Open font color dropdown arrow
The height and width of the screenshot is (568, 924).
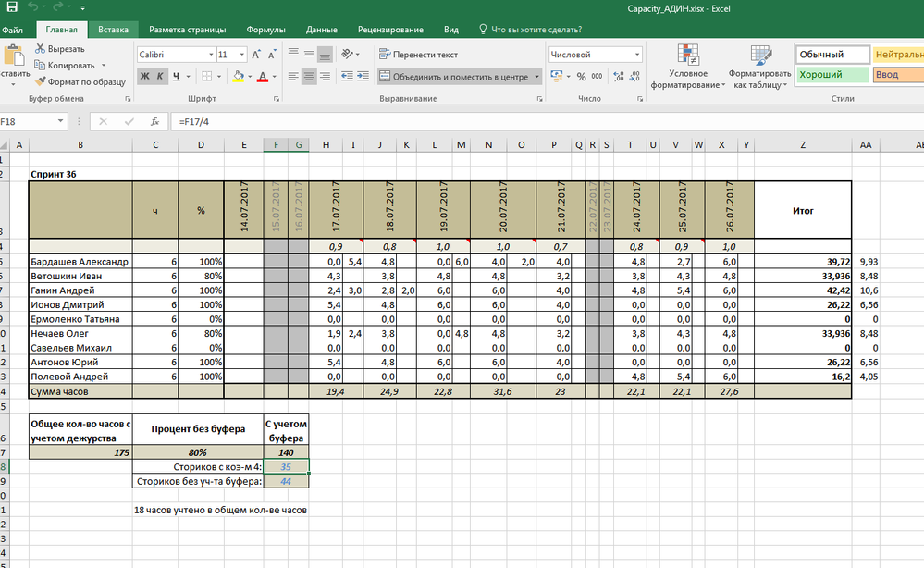click(x=275, y=77)
